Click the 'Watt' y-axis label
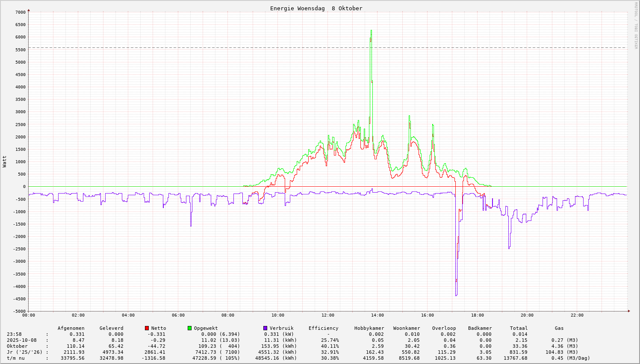Image resolution: width=640 pixels, height=364 pixels. (5, 161)
